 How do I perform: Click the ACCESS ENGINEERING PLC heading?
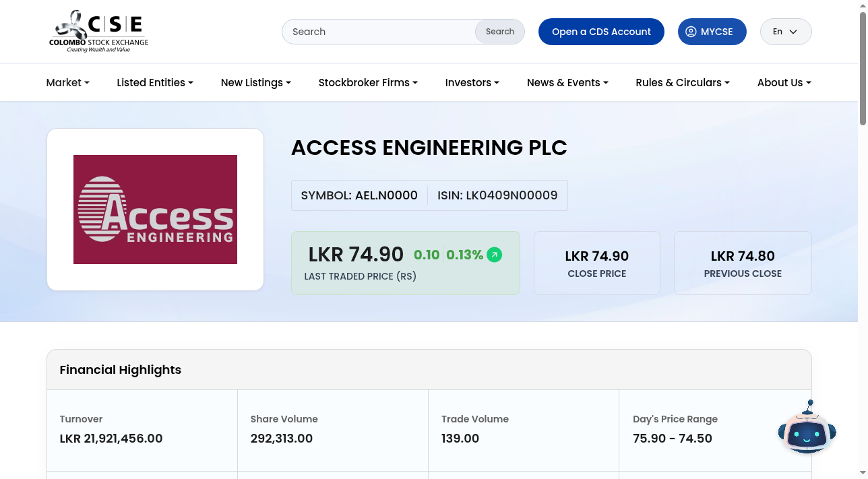pos(429,148)
